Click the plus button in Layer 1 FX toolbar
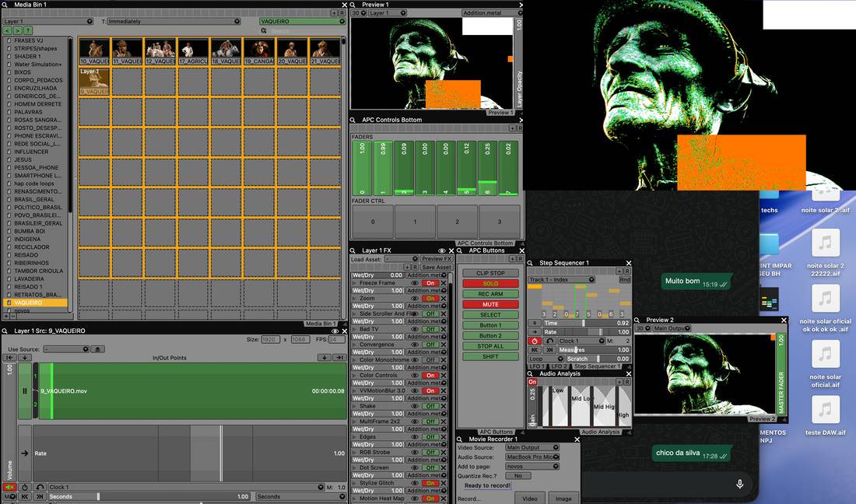856x504 pixels. coord(408,268)
